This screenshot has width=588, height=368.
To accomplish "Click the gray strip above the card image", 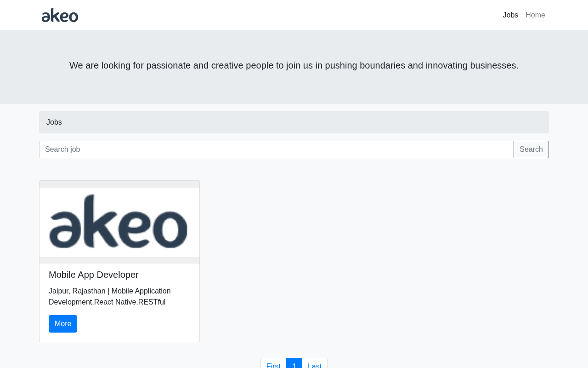I will coord(119,184).
